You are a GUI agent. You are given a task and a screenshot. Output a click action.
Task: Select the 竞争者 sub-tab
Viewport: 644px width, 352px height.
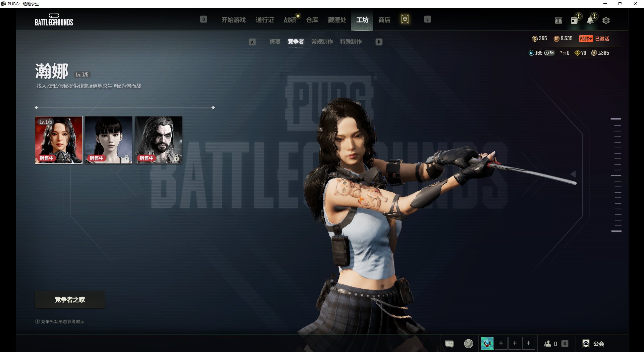pos(296,42)
